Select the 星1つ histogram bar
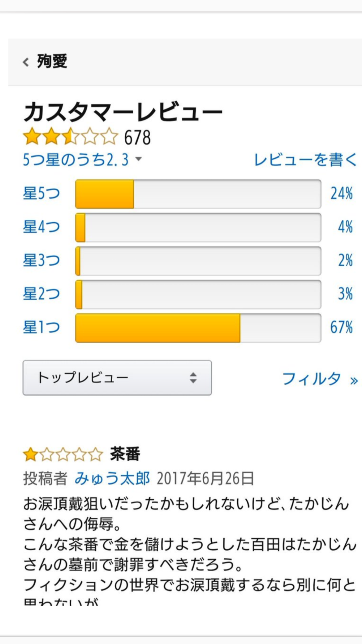This screenshot has width=362, height=644. [198, 328]
